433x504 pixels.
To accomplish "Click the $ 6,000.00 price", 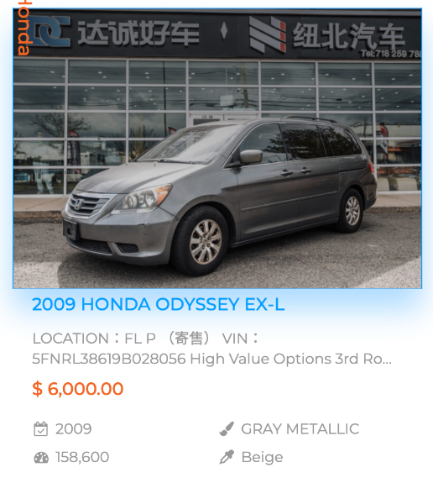I will click(78, 389).
